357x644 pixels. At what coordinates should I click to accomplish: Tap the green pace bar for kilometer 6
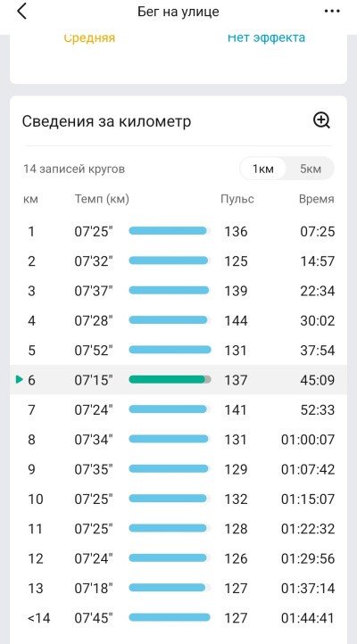170,379
